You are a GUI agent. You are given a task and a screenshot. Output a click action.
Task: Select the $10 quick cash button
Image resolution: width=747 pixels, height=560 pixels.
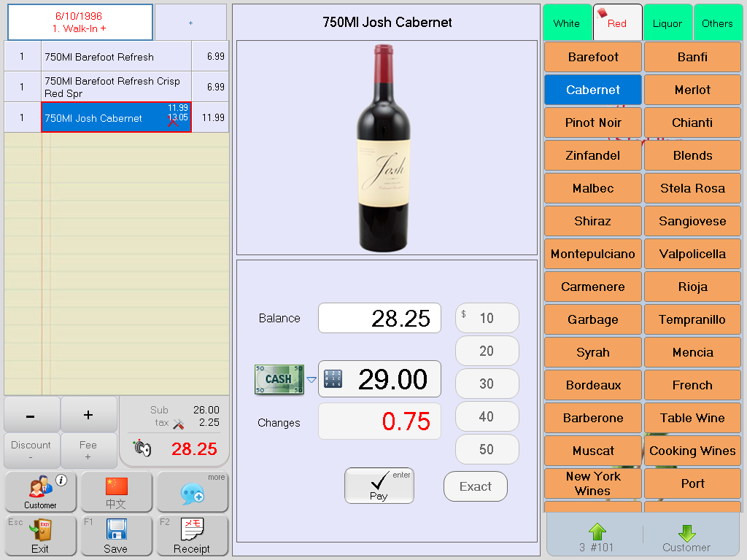click(487, 318)
